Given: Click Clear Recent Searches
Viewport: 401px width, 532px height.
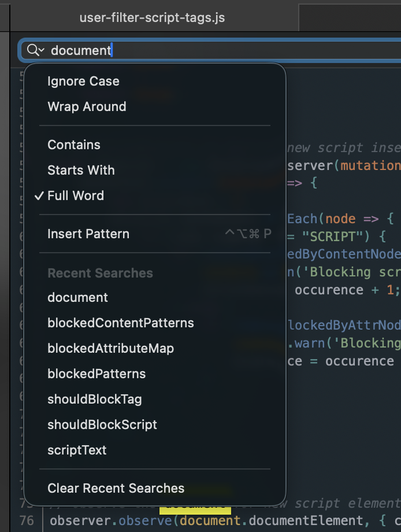Looking at the screenshot, I should (116, 488).
